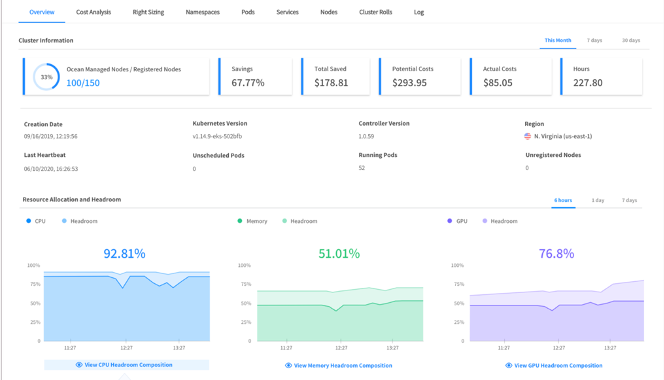This screenshot has height=380, width=664.
Task: Click Running Pods value 52
Action: [362, 168]
